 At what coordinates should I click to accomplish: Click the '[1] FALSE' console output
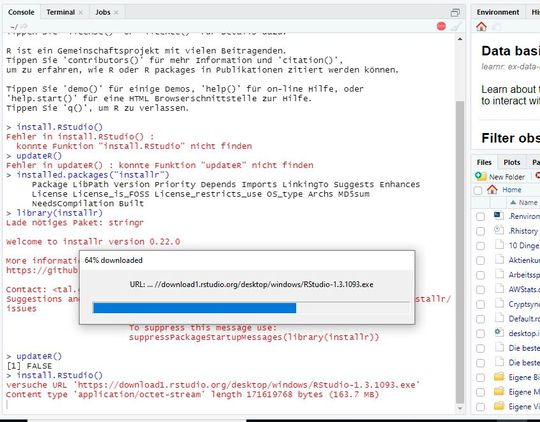pos(29,366)
